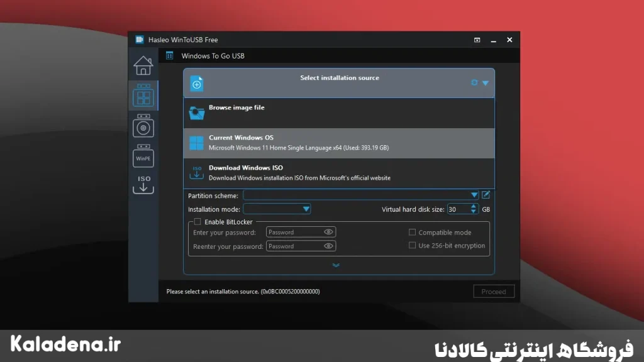Minimize the WinToUSB window
The height and width of the screenshot is (362, 644).
click(493, 40)
